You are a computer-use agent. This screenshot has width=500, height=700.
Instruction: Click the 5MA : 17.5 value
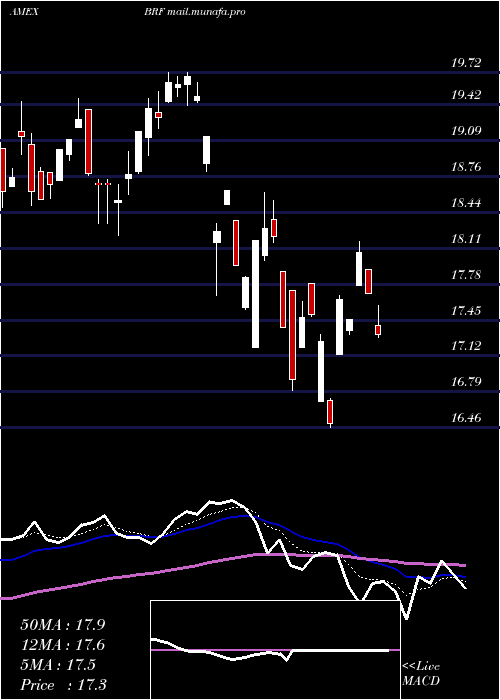pyautogui.click(x=58, y=665)
